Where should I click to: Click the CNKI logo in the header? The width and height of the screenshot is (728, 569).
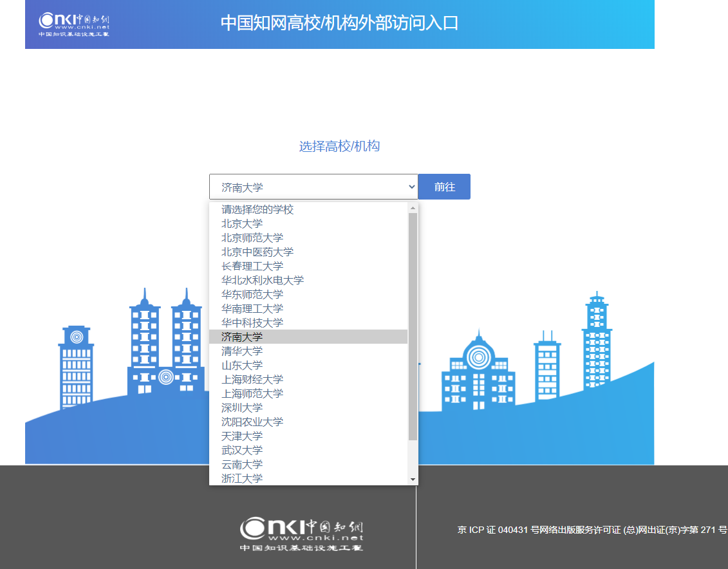[74, 24]
